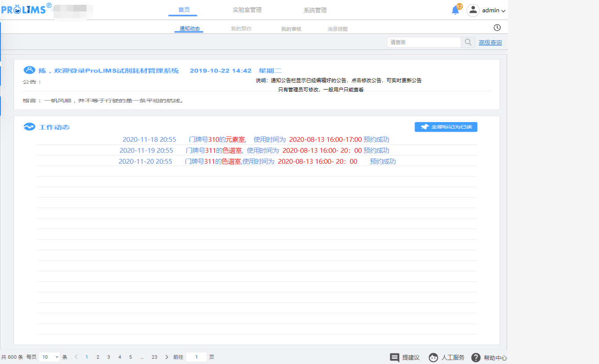Click the 提建议 label
This screenshot has width=599, height=364.
click(411, 357)
